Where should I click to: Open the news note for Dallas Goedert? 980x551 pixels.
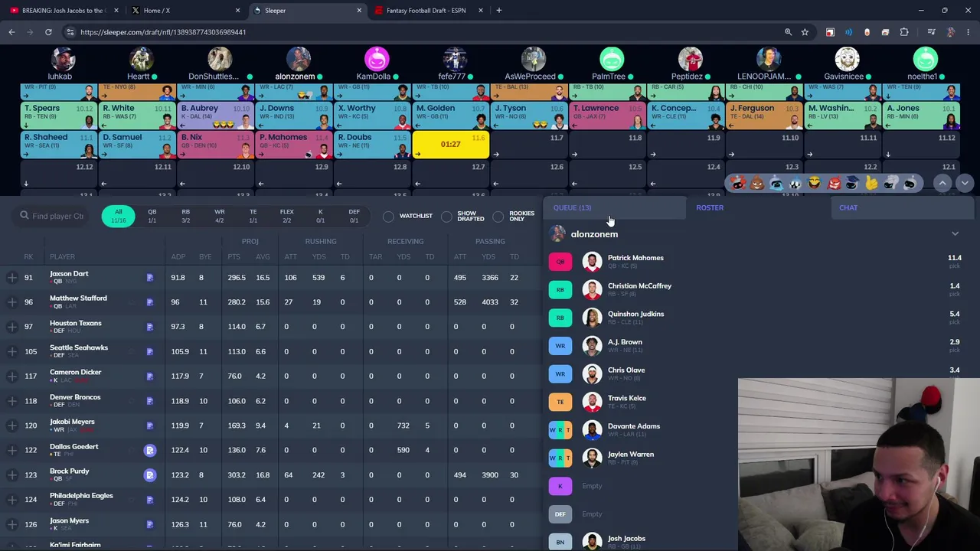[x=150, y=450]
